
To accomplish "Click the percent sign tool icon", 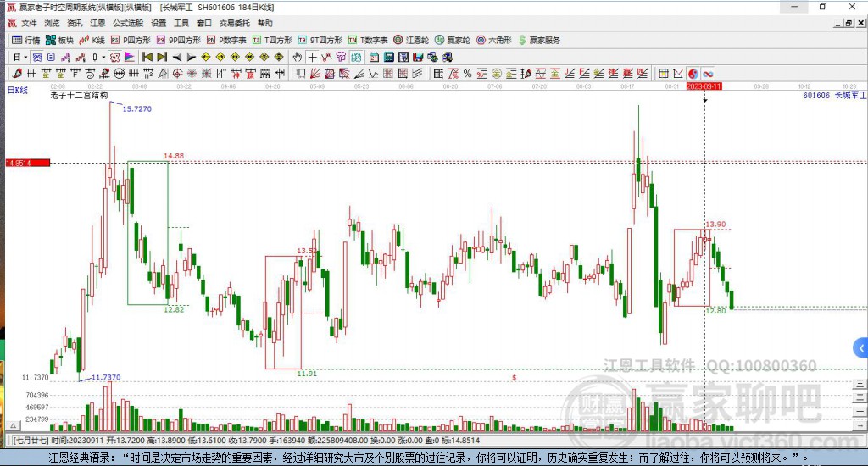I will tap(468, 74).
